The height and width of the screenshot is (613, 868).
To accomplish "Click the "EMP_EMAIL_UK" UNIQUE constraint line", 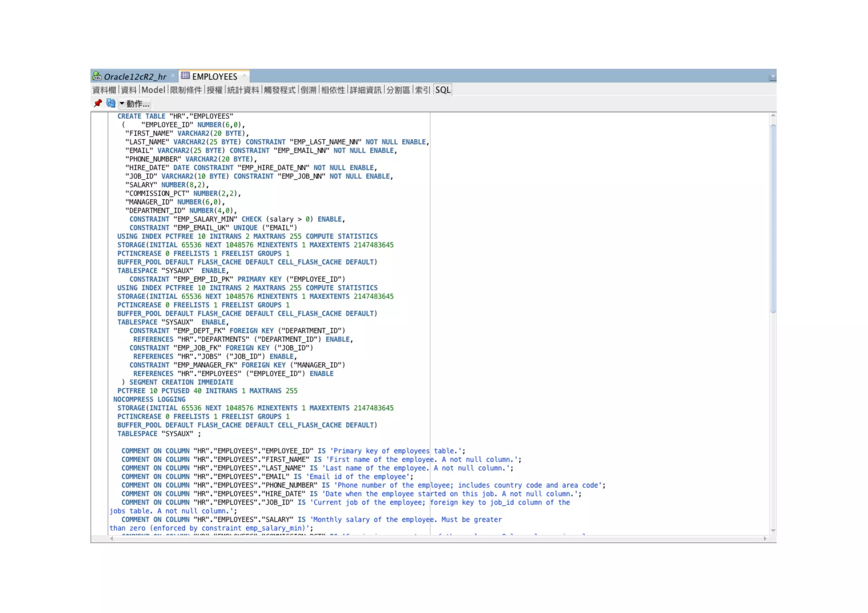I will click(213, 227).
